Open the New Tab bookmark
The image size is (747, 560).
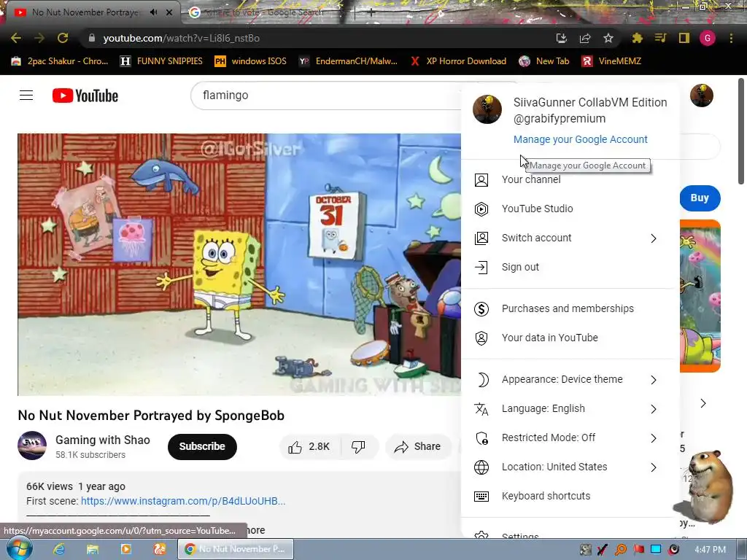pos(544,61)
